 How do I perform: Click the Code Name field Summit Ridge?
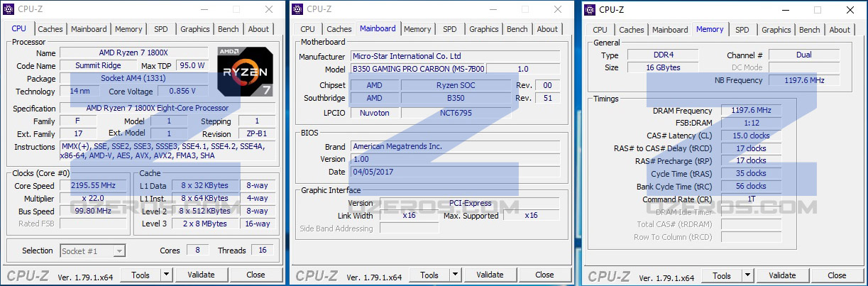coord(98,65)
